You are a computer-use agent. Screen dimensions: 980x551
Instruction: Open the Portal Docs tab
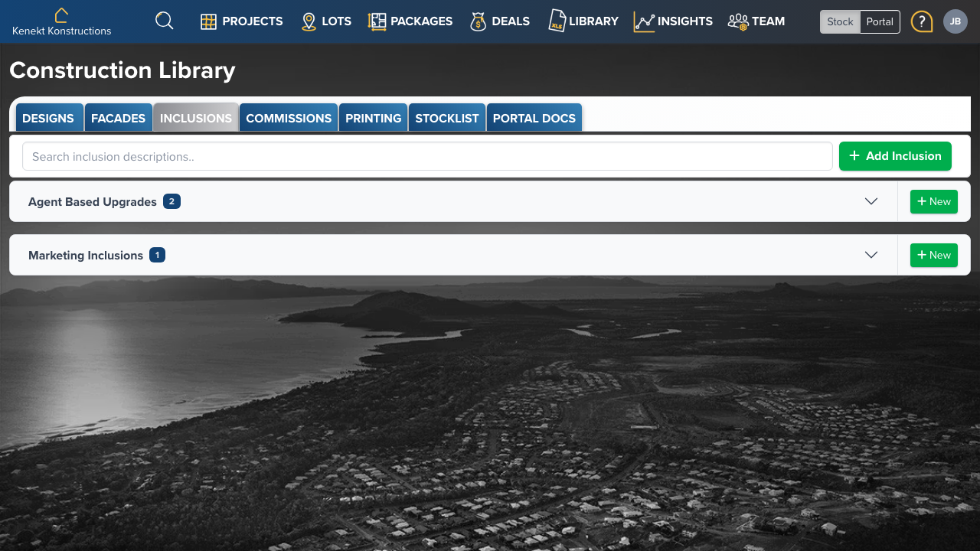coord(534,118)
